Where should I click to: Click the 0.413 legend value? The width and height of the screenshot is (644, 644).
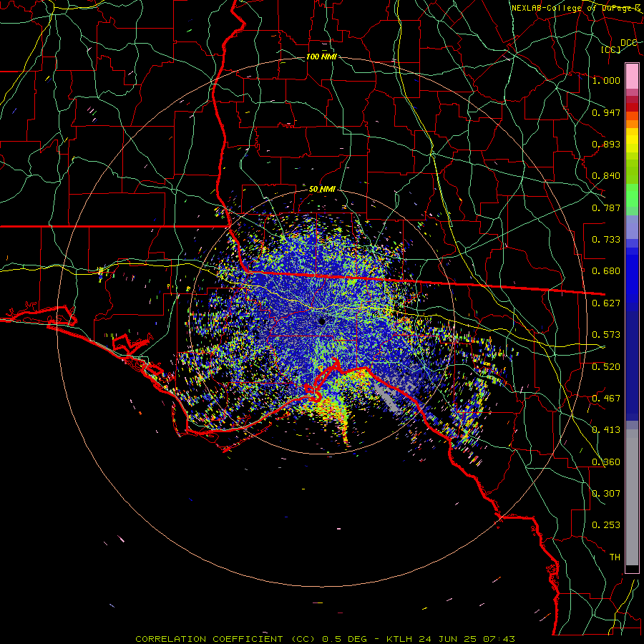(606, 430)
